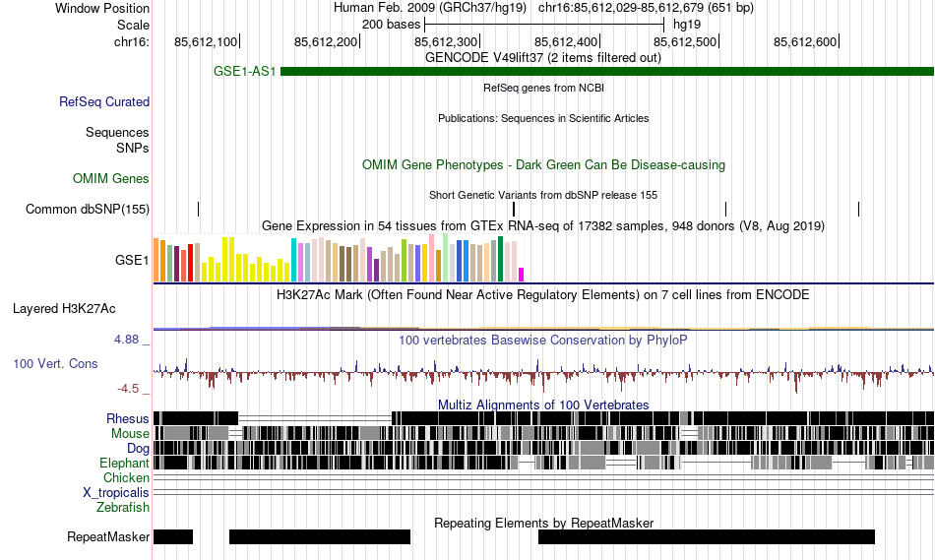Click the PhyloP 4.88 upper scale value
This screenshot has width=935, height=560.
coord(126,340)
